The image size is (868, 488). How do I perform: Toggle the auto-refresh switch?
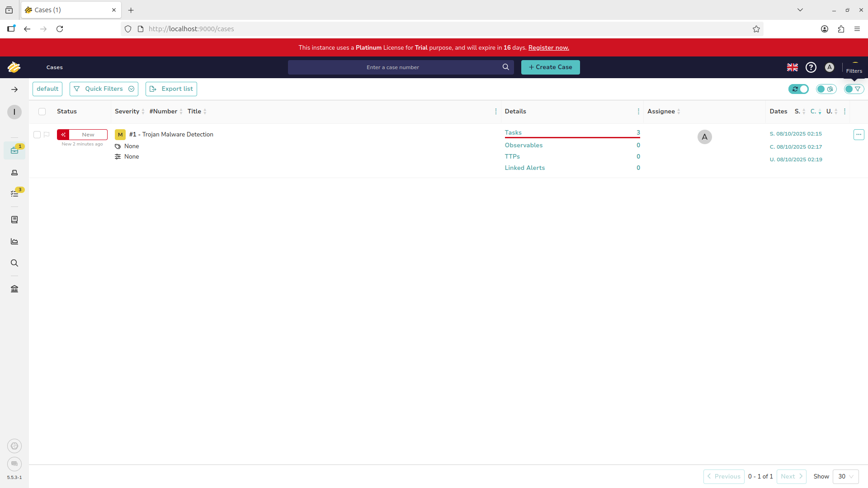coord(799,89)
